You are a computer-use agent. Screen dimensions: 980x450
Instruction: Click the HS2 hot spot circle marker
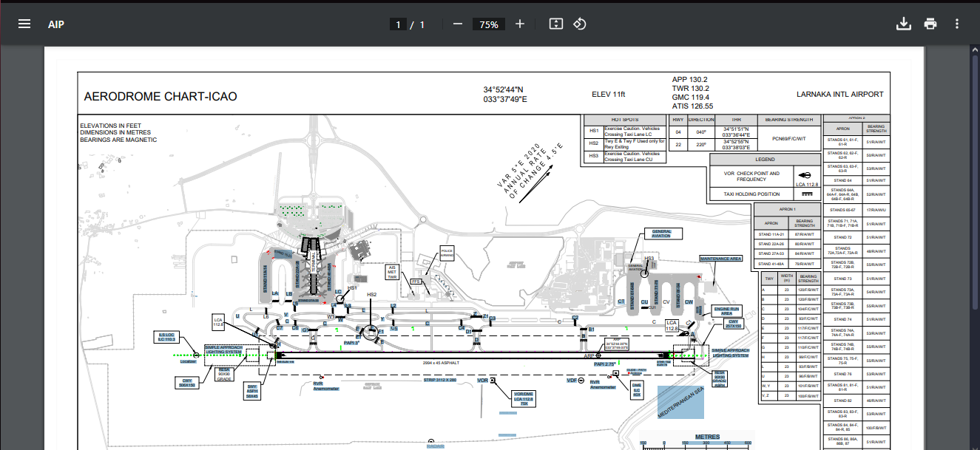tap(371, 333)
